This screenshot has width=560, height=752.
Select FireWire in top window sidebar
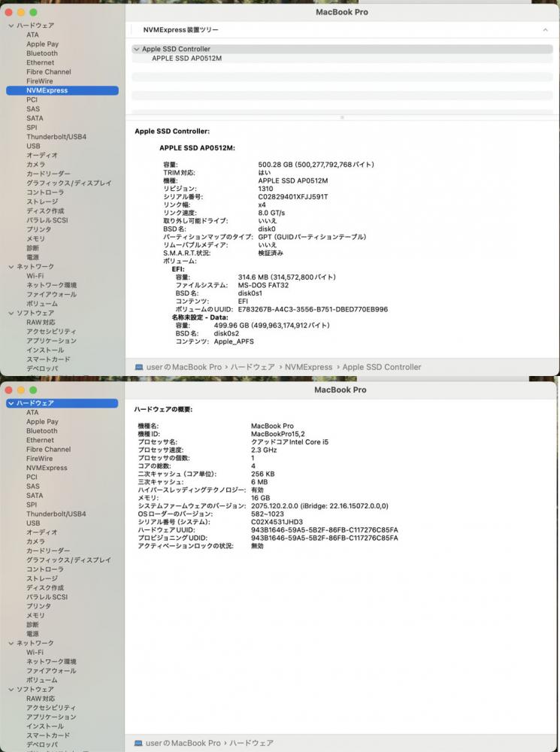[x=40, y=81]
